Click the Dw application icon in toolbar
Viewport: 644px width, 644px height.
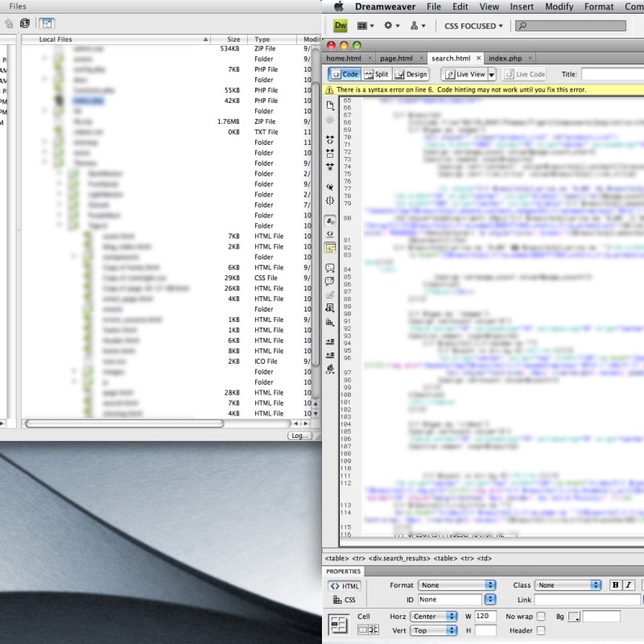click(339, 25)
